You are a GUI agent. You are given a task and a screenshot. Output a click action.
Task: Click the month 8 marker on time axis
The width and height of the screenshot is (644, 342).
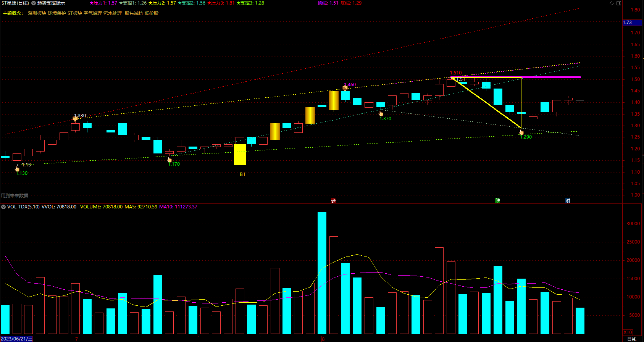tap(323, 339)
